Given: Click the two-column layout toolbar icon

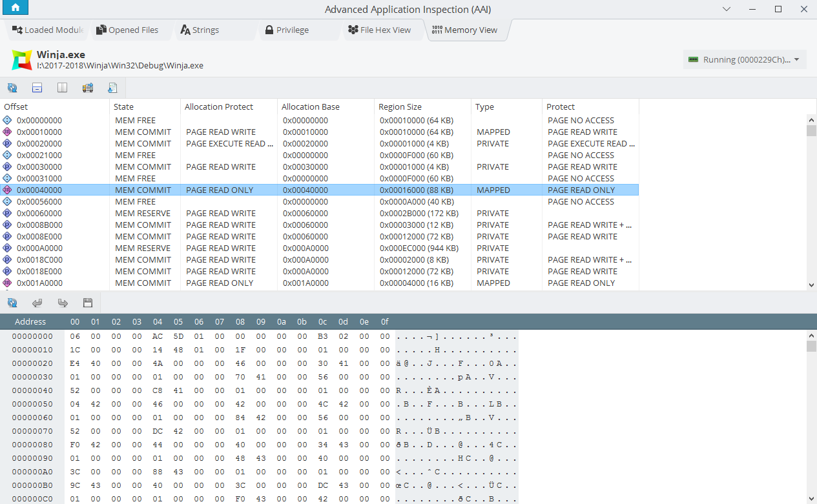Looking at the screenshot, I should point(63,88).
